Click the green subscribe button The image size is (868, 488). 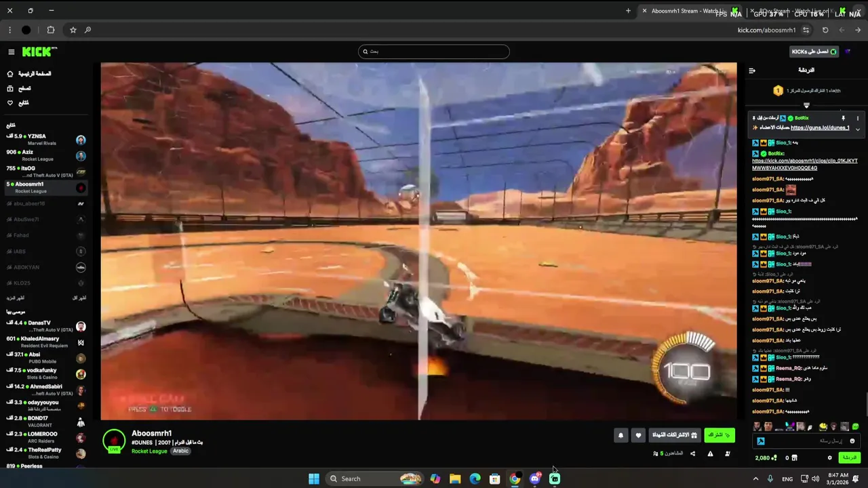coord(719,435)
